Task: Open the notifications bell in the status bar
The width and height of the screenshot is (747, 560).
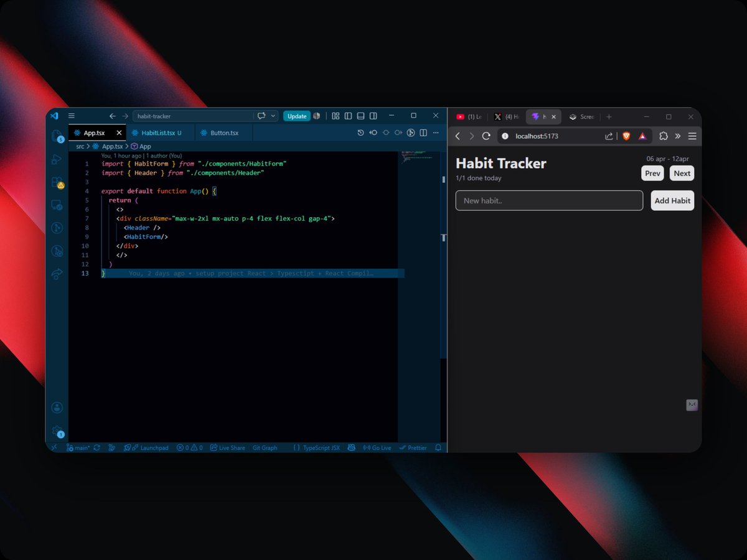Action: tap(438, 447)
